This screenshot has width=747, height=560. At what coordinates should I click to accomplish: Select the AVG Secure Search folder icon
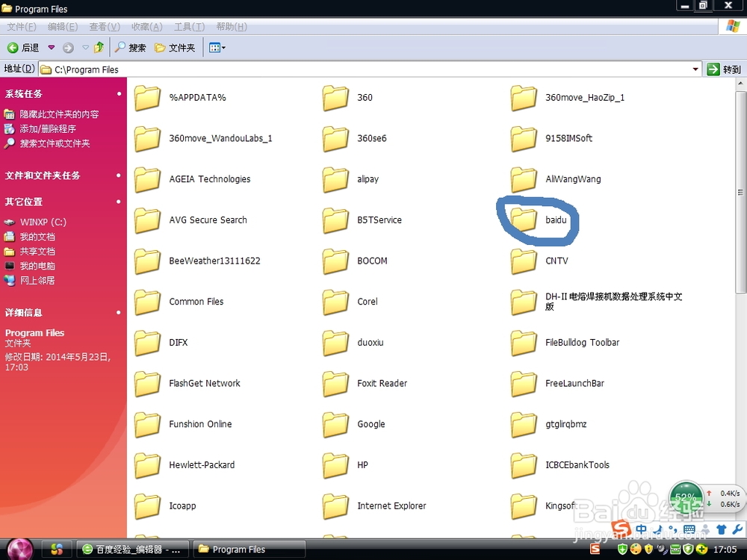point(147,220)
